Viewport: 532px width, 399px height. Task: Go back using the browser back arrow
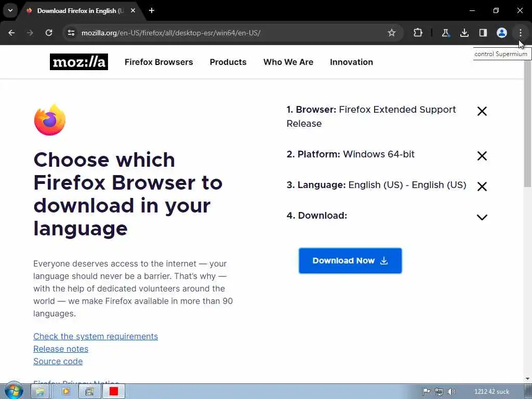(x=11, y=33)
